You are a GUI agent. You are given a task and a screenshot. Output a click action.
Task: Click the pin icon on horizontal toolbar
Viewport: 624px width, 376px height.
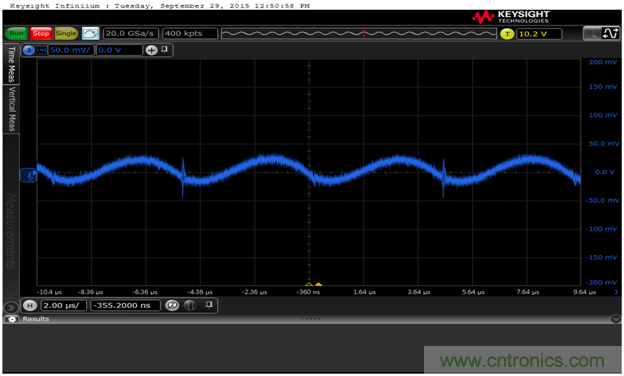209,305
